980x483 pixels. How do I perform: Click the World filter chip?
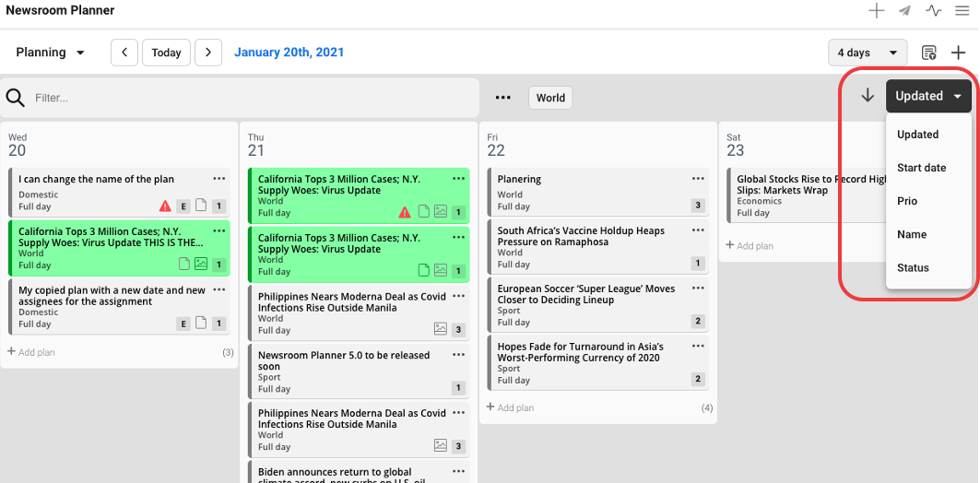point(550,98)
